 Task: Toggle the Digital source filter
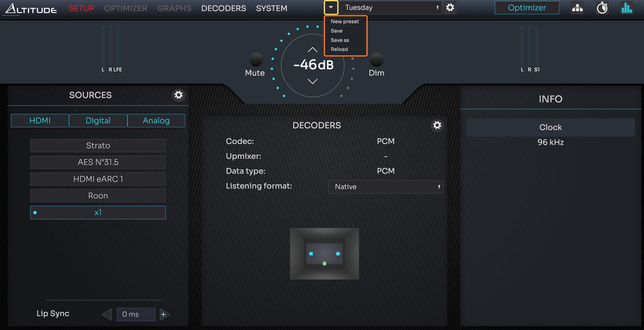pyautogui.click(x=98, y=121)
